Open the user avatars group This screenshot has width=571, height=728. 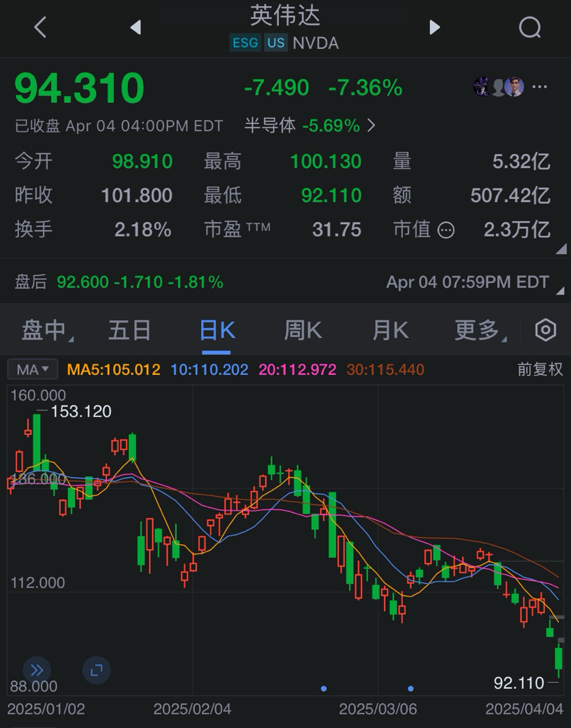[x=499, y=87]
